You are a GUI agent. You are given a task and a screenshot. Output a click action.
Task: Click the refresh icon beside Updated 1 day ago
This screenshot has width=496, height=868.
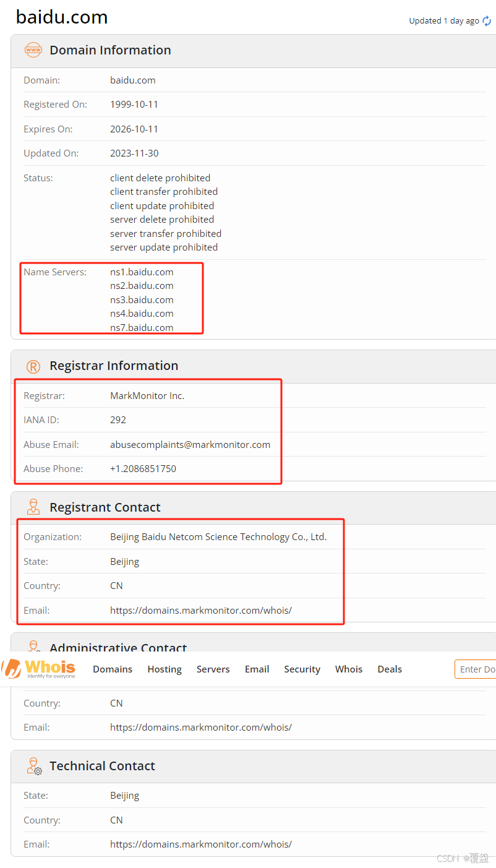click(487, 21)
